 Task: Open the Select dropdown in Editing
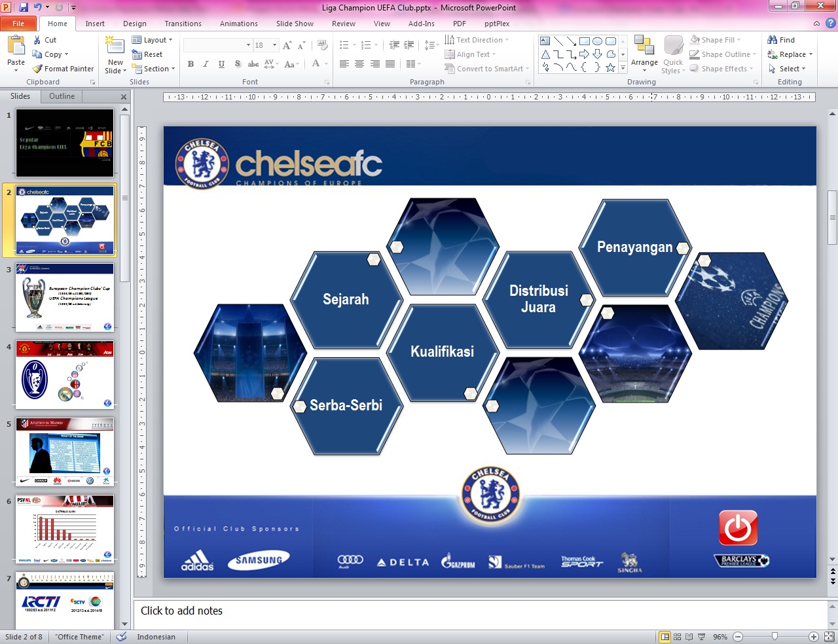click(x=788, y=69)
